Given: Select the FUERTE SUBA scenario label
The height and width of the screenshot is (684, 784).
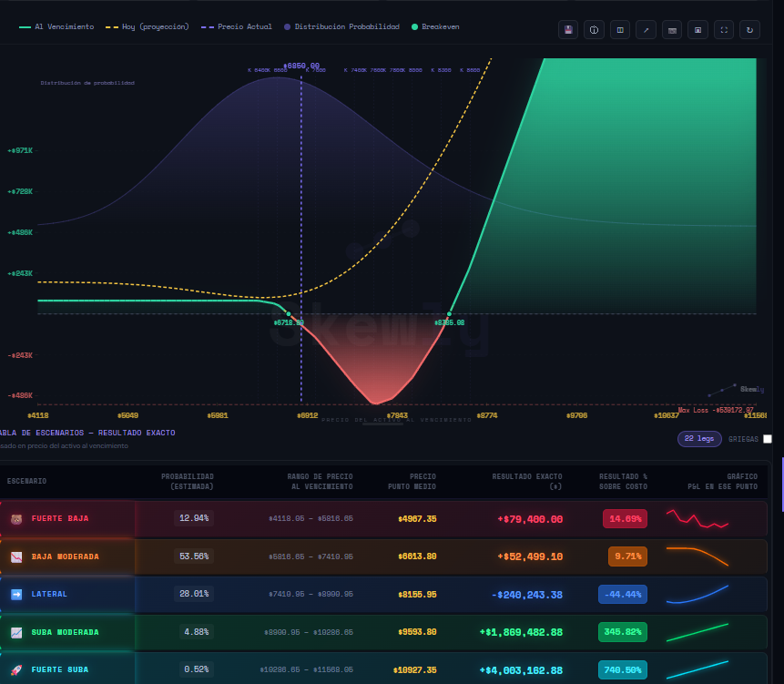Looking at the screenshot, I should 60,670.
